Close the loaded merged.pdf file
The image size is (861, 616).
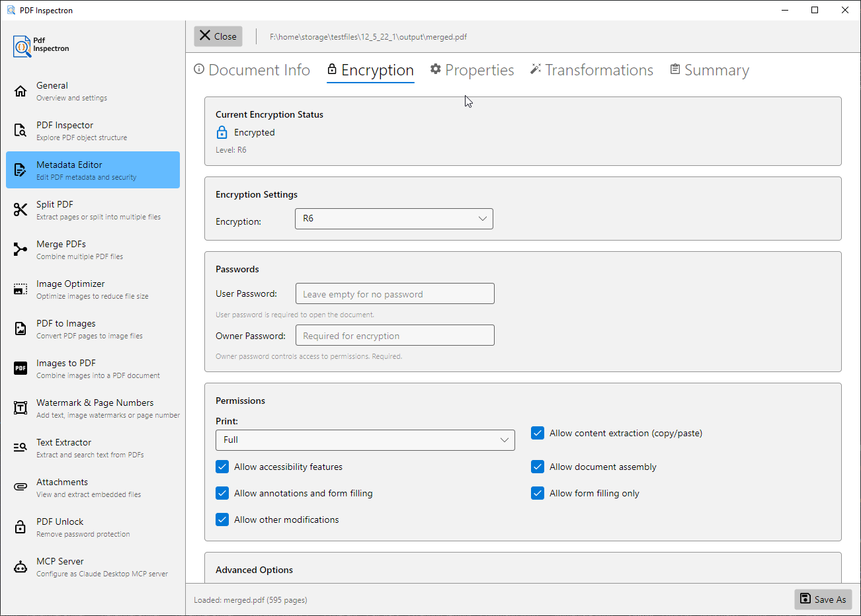(218, 36)
